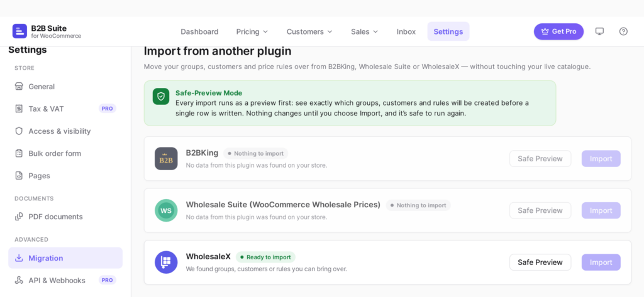Expand the Sales dropdown menu

pyautogui.click(x=364, y=31)
